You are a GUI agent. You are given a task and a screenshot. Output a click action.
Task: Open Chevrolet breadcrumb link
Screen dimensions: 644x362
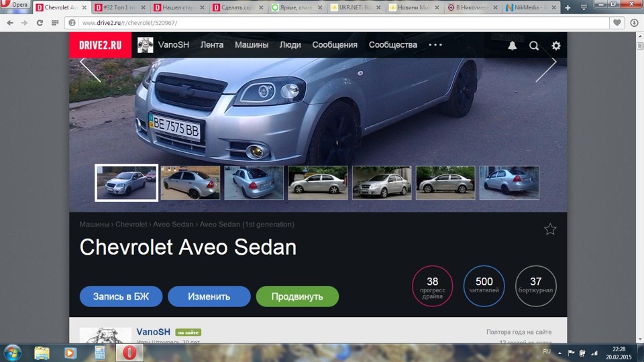point(131,224)
